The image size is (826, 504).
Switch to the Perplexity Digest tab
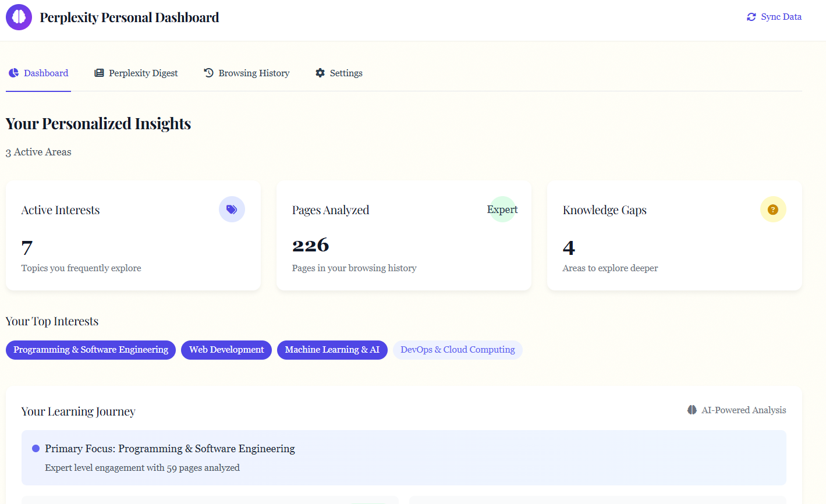[x=136, y=73]
